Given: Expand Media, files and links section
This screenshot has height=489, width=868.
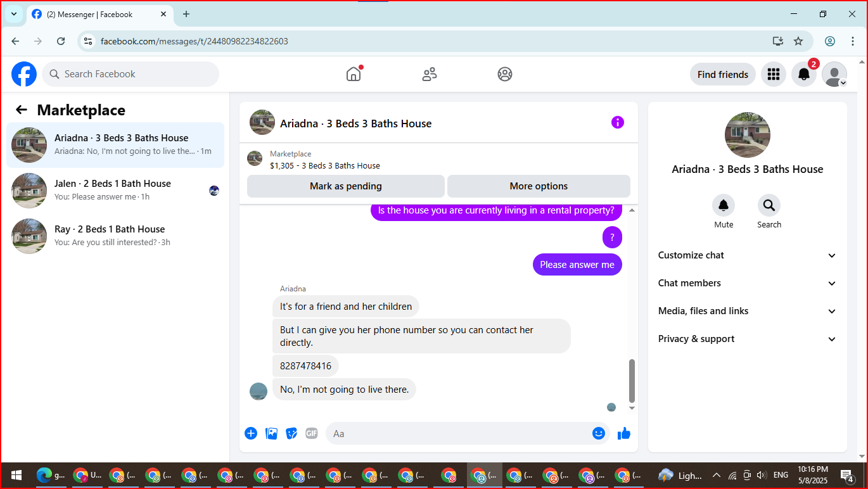Looking at the screenshot, I should [748, 311].
